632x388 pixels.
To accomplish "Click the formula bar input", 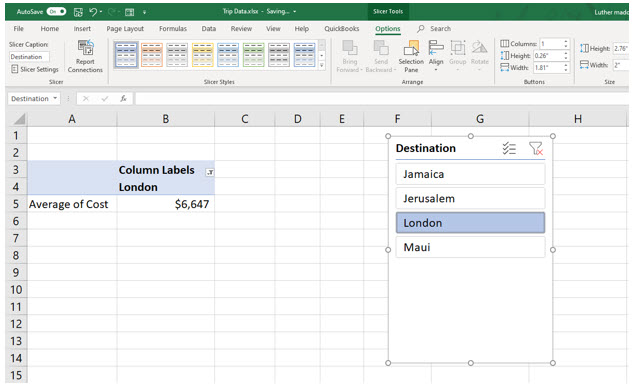I will (x=381, y=98).
